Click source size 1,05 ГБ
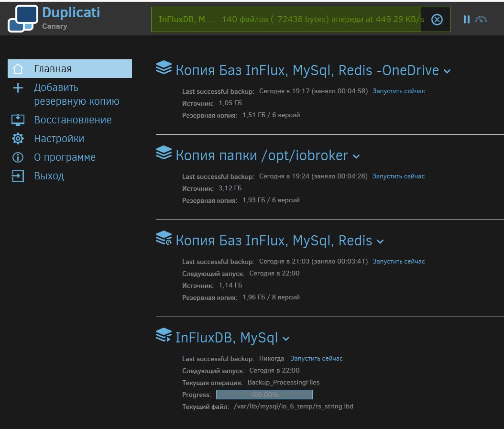 (230, 103)
